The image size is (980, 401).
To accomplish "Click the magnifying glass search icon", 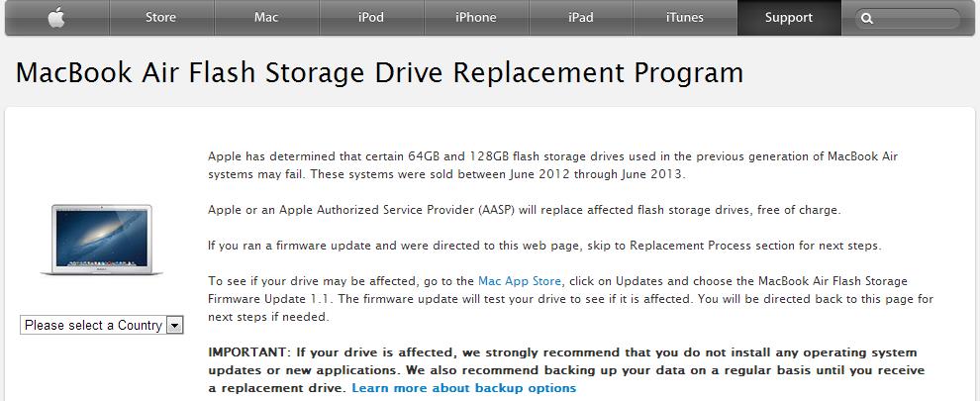I will 867,18.
